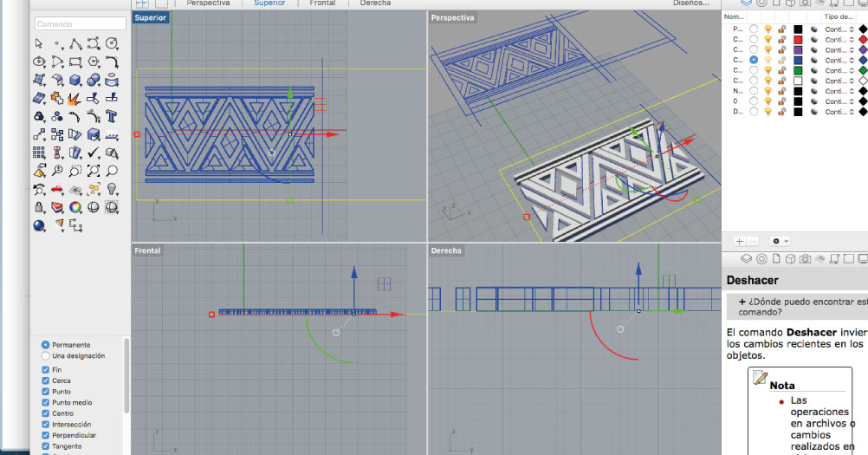868x455 pixels.
Task: Select the Text object tool
Action: pyautogui.click(x=112, y=116)
